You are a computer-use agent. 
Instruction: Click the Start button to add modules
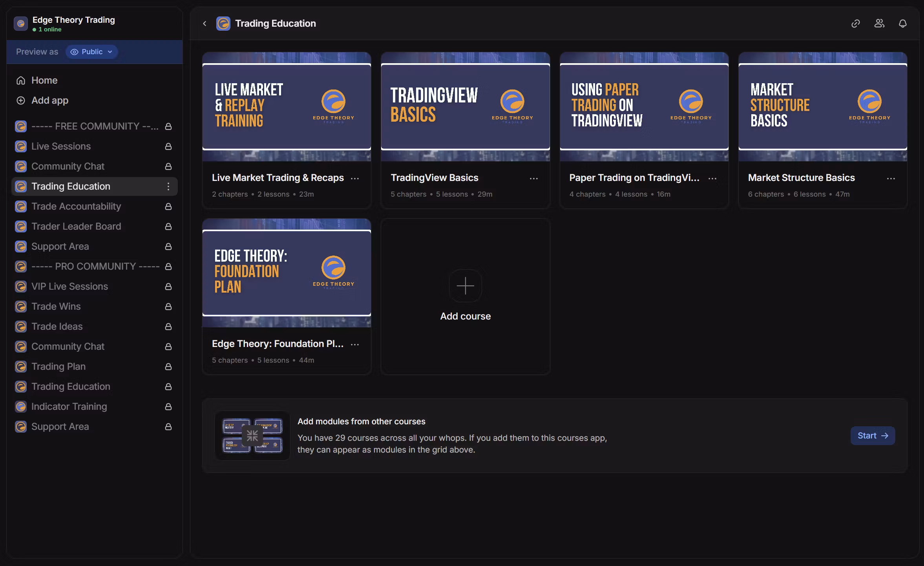(x=873, y=436)
